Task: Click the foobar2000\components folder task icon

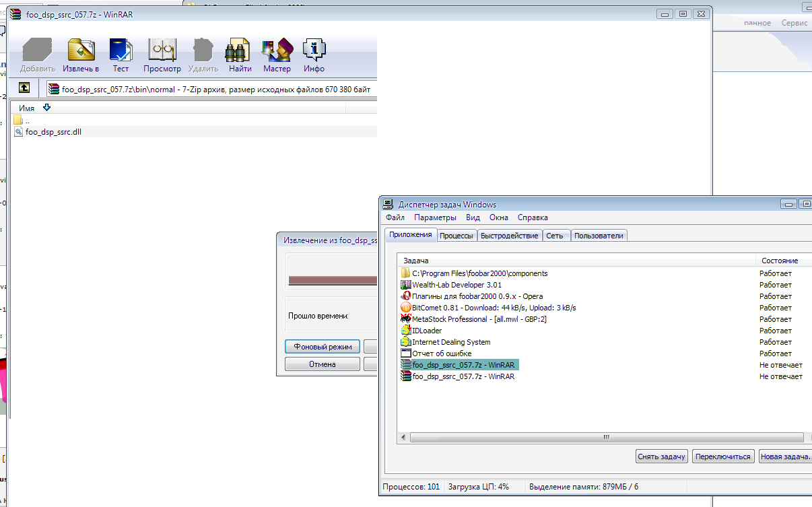Action: click(x=405, y=273)
